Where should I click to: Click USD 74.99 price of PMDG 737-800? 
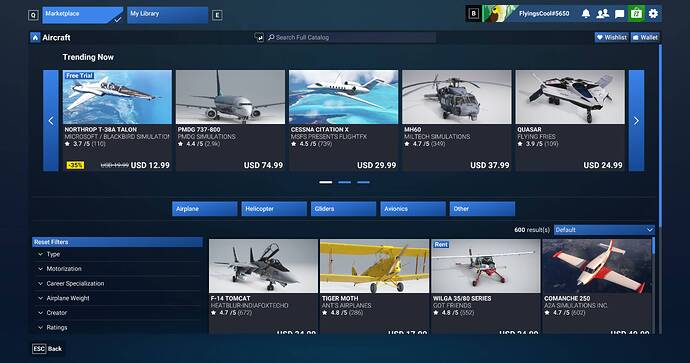(x=263, y=165)
